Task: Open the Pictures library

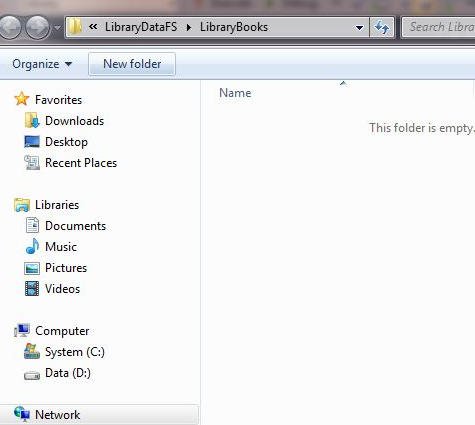Action: 66,268
